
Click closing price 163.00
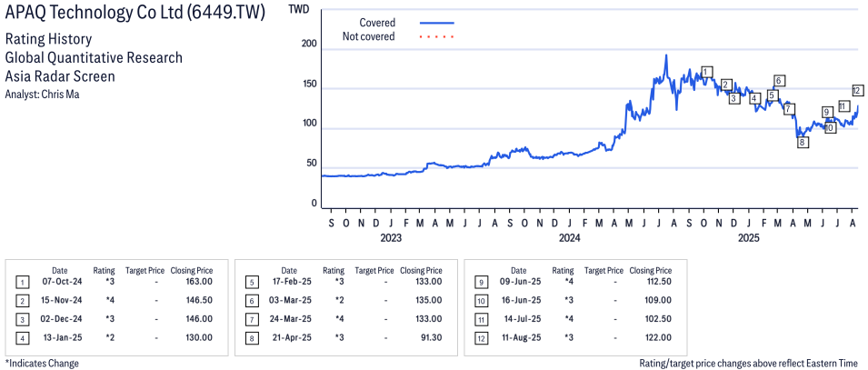click(x=200, y=283)
